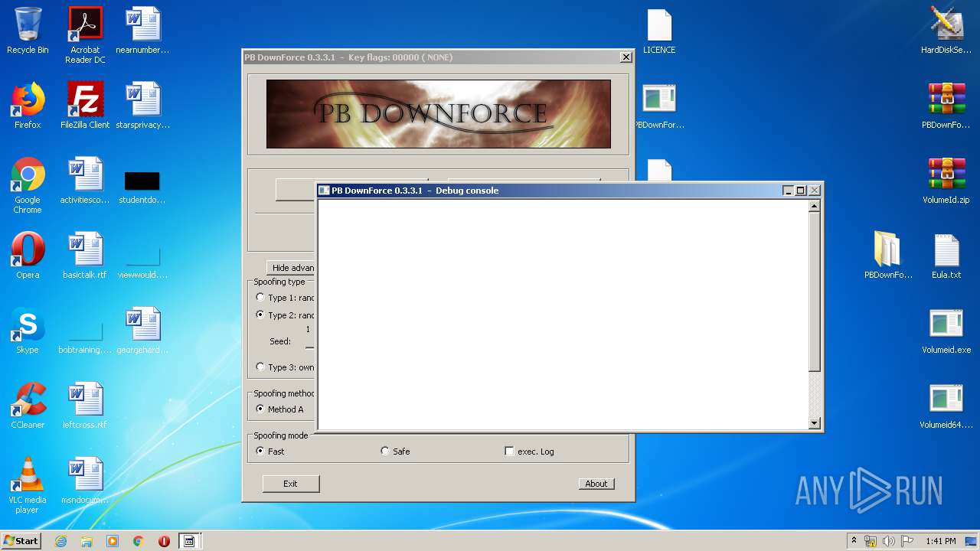Set spoofing mode to Fast

260,451
